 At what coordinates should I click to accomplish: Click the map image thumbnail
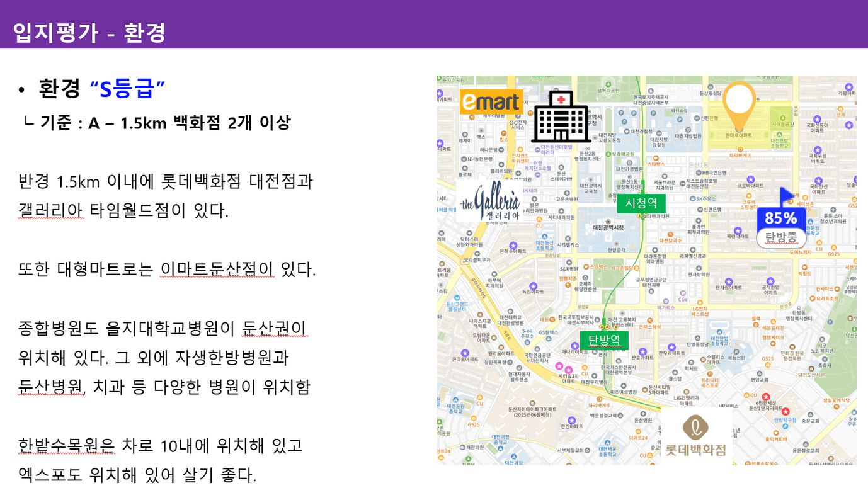(647, 270)
